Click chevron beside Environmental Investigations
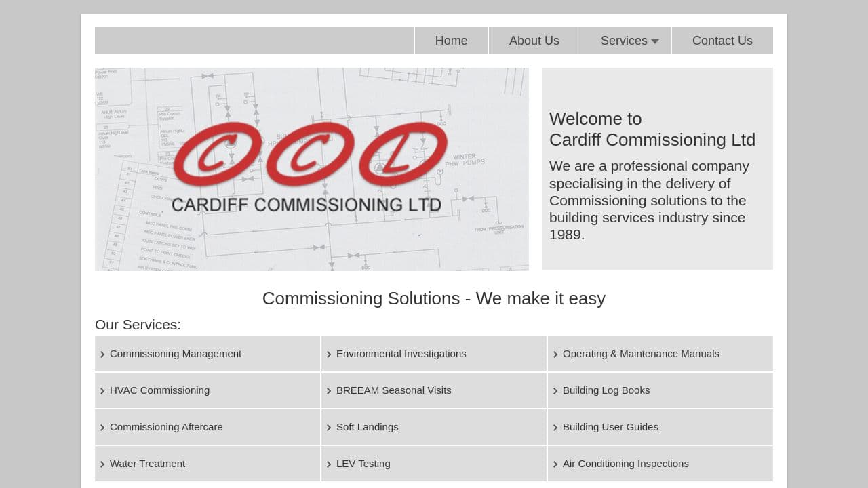868x488 pixels. coord(329,354)
